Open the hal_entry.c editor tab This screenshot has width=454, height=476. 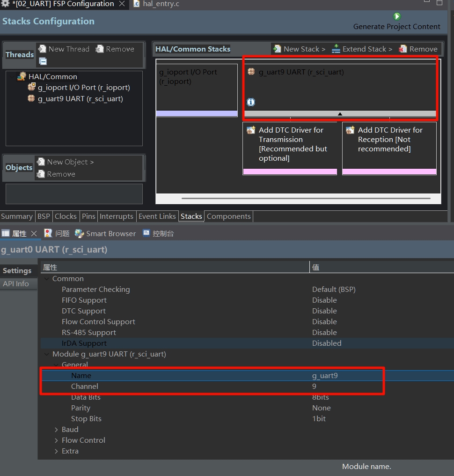pos(161,4)
